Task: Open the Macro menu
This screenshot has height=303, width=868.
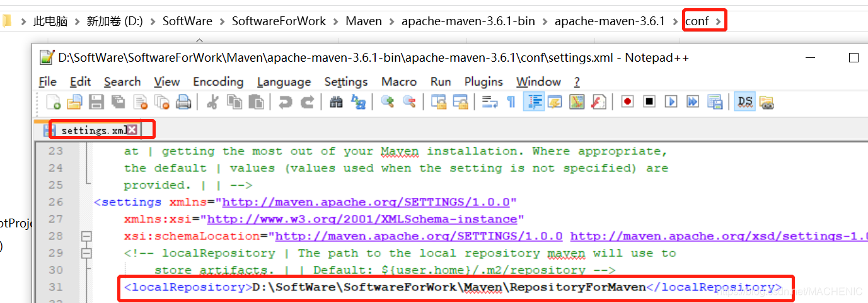Action: [x=399, y=82]
